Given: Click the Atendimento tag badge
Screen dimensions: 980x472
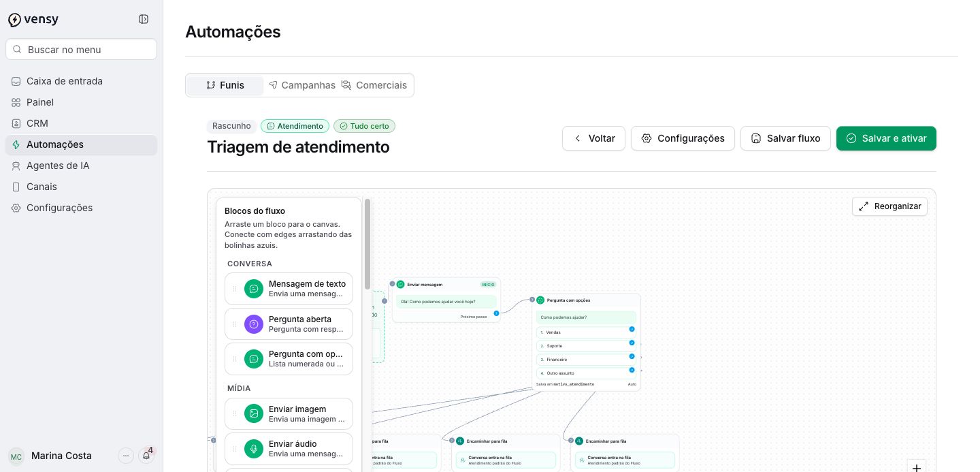Looking at the screenshot, I should coord(295,126).
